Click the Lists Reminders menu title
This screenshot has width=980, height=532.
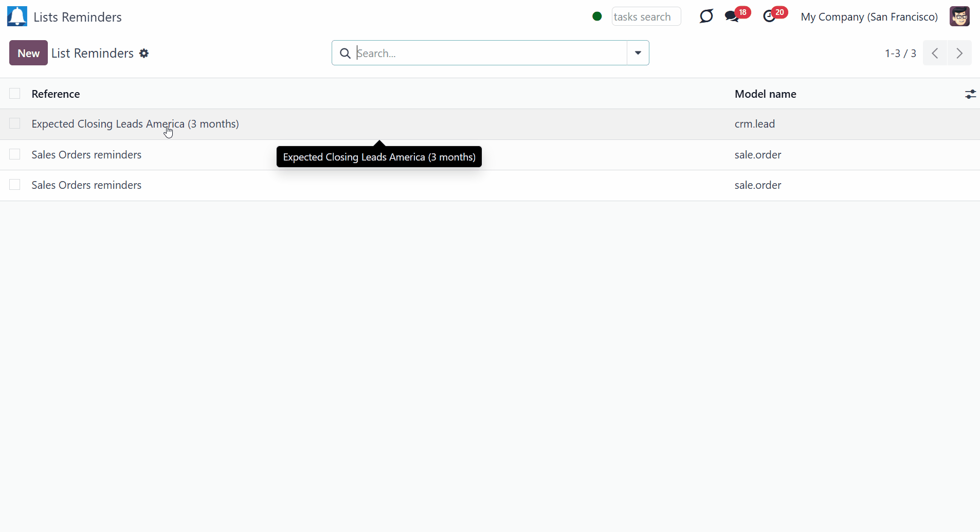(78, 17)
